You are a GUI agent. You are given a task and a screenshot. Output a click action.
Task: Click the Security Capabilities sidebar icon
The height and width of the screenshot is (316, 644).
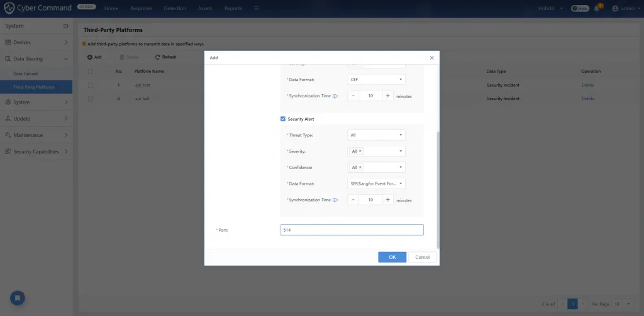pos(8,151)
